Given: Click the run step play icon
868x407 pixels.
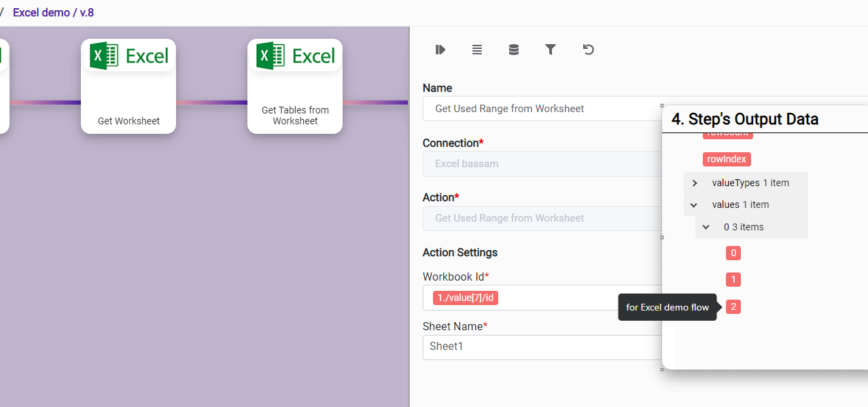Looking at the screenshot, I should tap(440, 50).
